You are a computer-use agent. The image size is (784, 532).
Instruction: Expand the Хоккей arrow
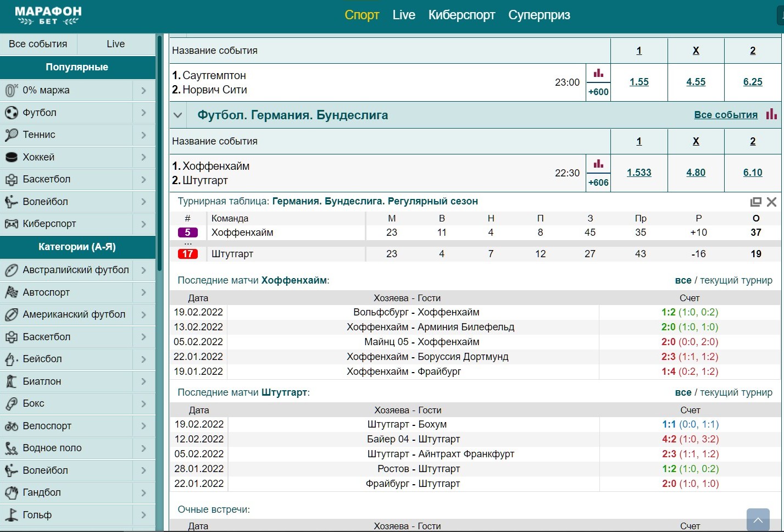tap(143, 157)
